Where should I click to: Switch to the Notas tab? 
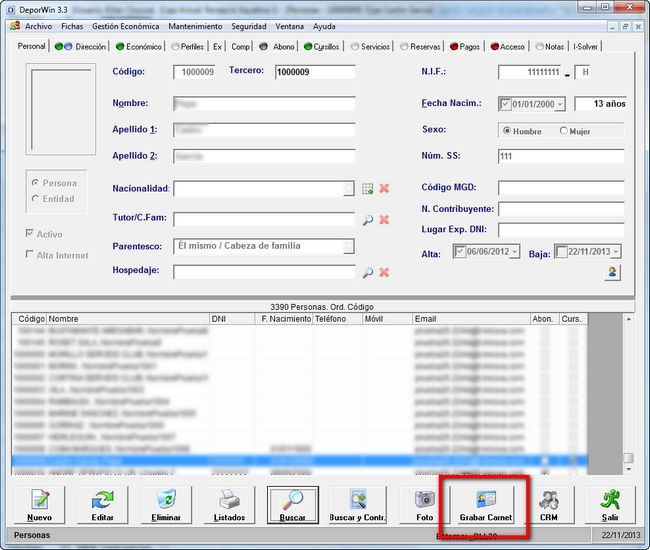[x=550, y=46]
